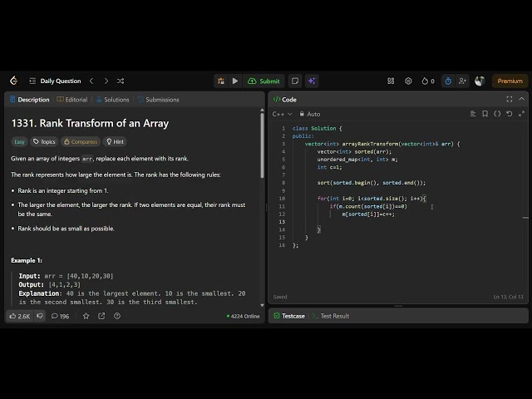Switch to the Description tab
Image resolution: width=532 pixels, height=399 pixels.
pos(30,100)
